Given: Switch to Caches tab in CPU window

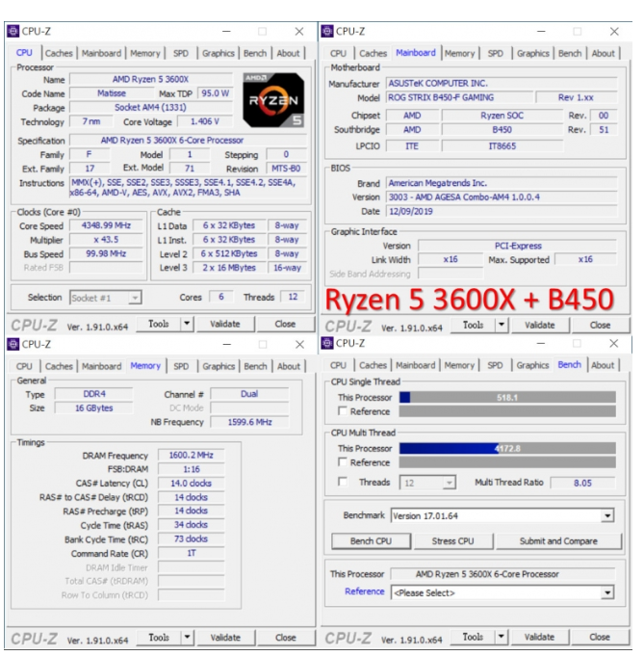Looking at the screenshot, I should tap(59, 53).
